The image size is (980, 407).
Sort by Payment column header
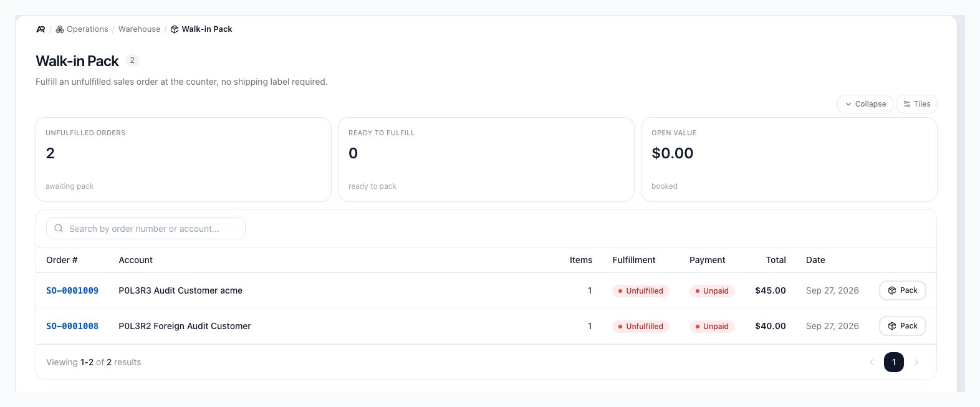(x=707, y=260)
